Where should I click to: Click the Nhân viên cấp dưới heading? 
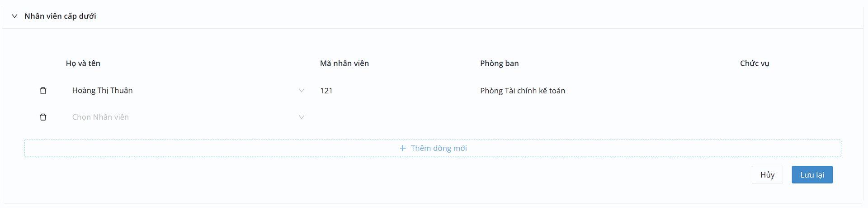60,16
